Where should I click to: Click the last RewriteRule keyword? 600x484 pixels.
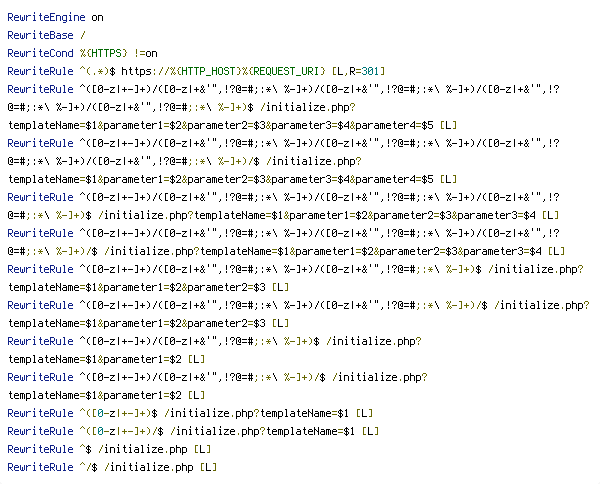pos(40,467)
